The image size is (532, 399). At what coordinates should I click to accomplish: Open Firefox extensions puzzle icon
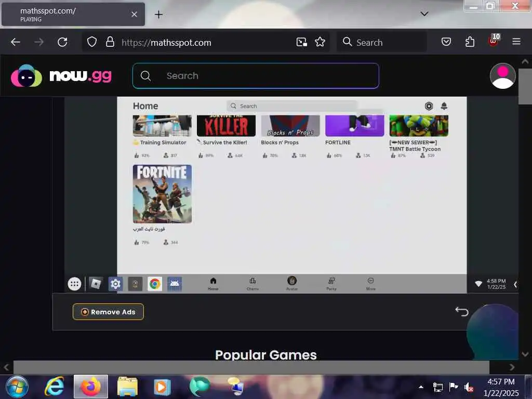point(470,42)
